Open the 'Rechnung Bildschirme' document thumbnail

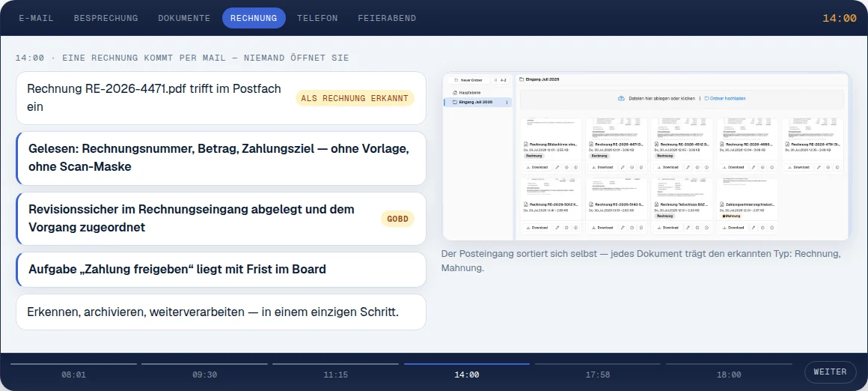pyautogui.click(x=551, y=128)
